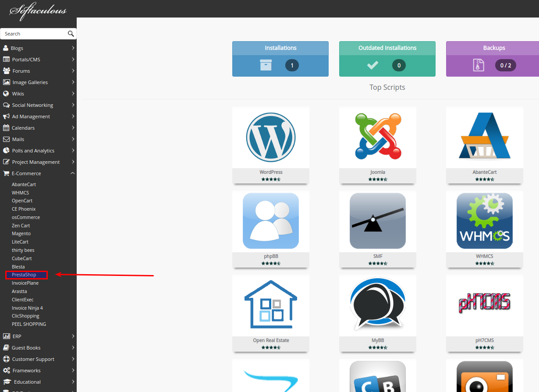
Task: Expand the Portals/CMS category chevron
Action: (x=73, y=60)
